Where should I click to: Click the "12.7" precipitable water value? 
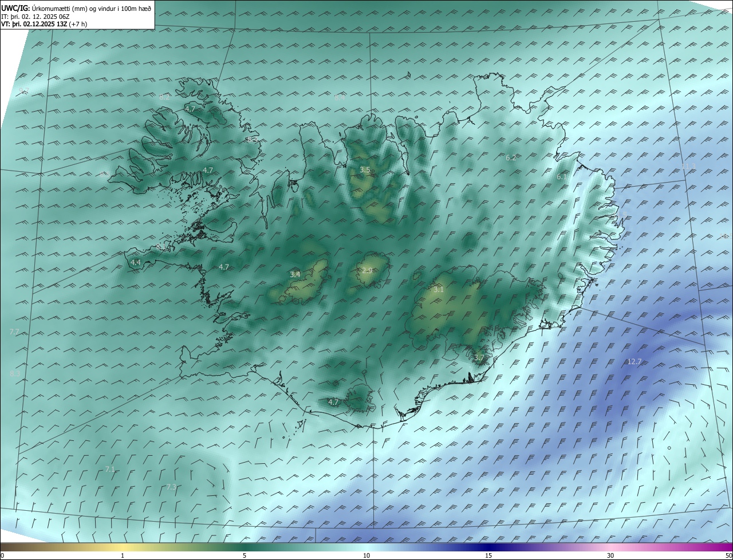[635, 361]
